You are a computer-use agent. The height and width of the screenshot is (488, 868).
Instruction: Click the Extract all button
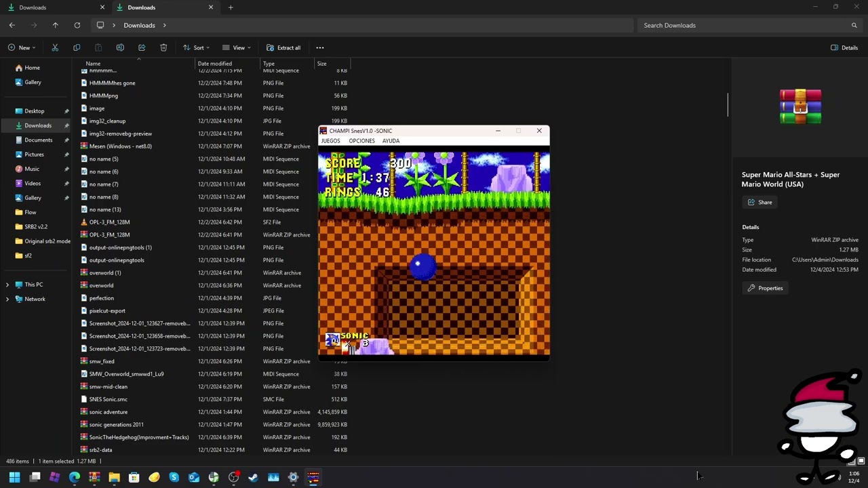(x=283, y=47)
